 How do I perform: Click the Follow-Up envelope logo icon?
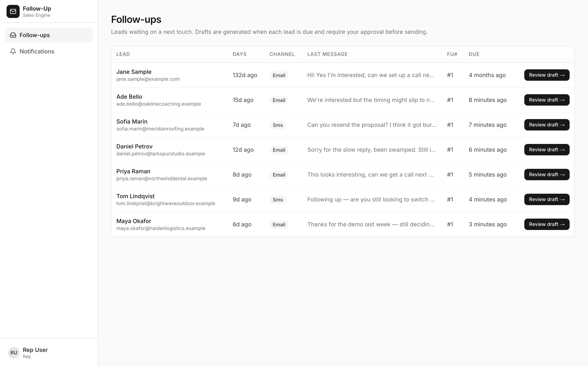13,11
